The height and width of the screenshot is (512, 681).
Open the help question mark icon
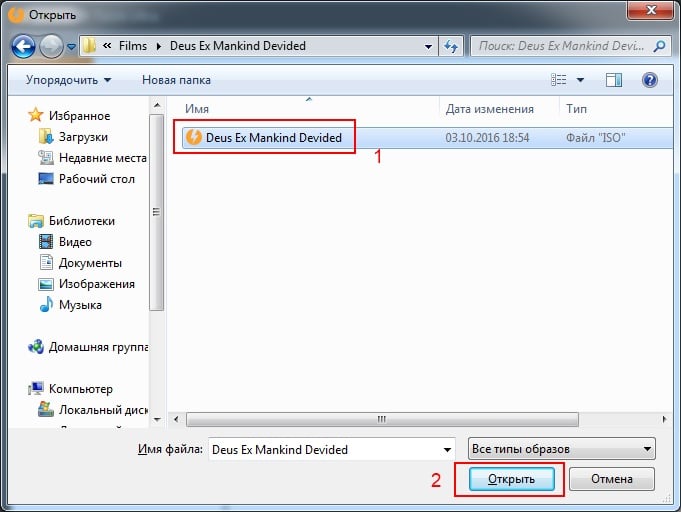(x=649, y=79)
